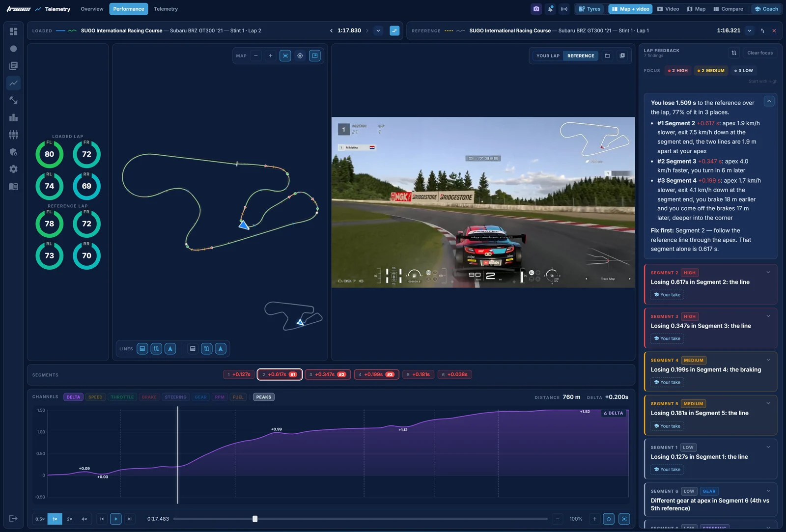Click the pop-out video window icon
This screenshot has width=786, height=532.
coord(622,56)
